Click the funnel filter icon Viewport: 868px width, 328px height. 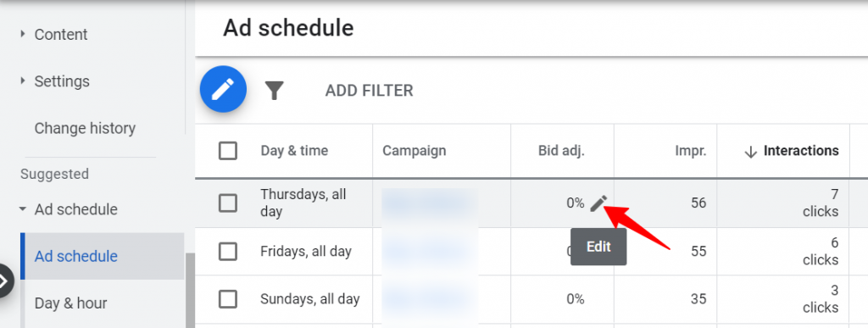pos(274,90)
